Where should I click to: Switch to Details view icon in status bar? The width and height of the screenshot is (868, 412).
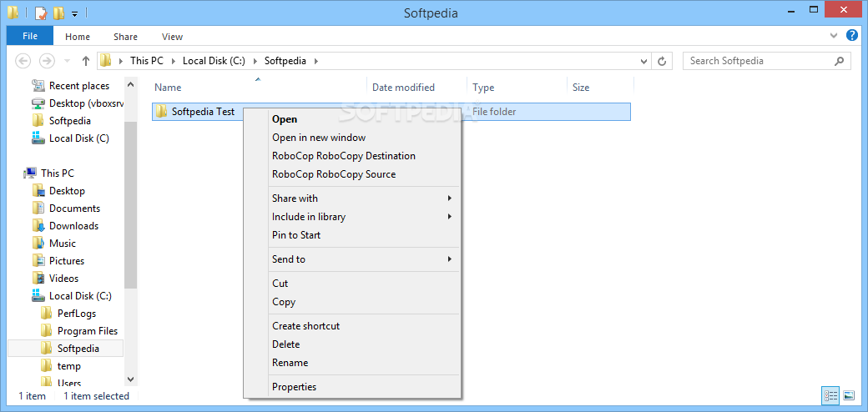point(830,395)
